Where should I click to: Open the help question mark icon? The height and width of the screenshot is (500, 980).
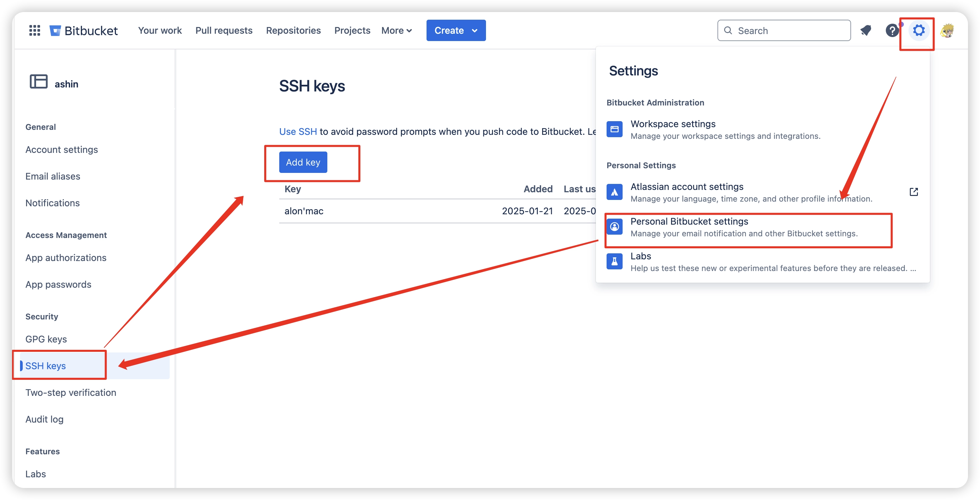891,30
